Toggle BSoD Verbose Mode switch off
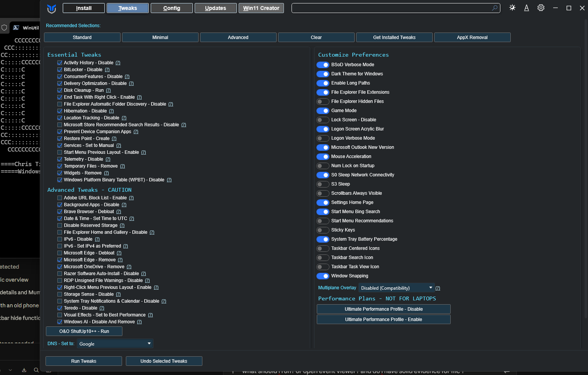Screen dimensions: 588x375 point(323,65)
